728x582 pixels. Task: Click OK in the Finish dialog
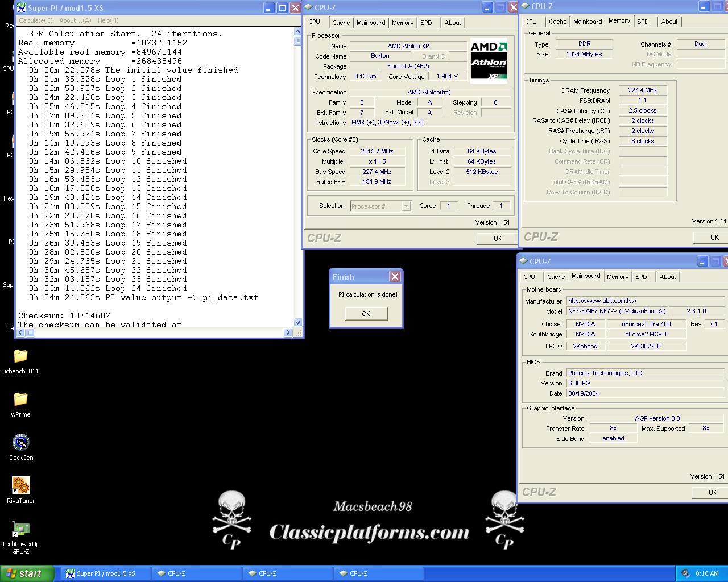pyautogui.click(x=366, y=314)
